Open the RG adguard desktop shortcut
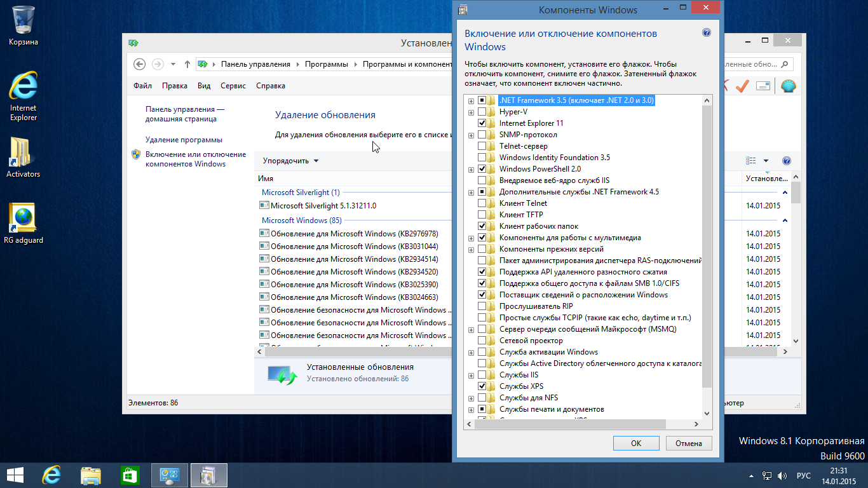The image size is (868, 488). click(x=24, y=224)
